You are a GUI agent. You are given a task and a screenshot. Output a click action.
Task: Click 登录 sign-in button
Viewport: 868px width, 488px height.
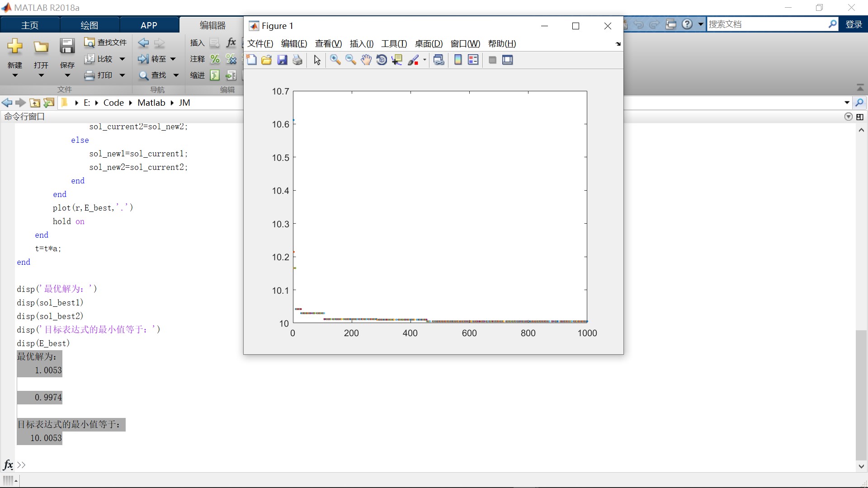point(854,24)
